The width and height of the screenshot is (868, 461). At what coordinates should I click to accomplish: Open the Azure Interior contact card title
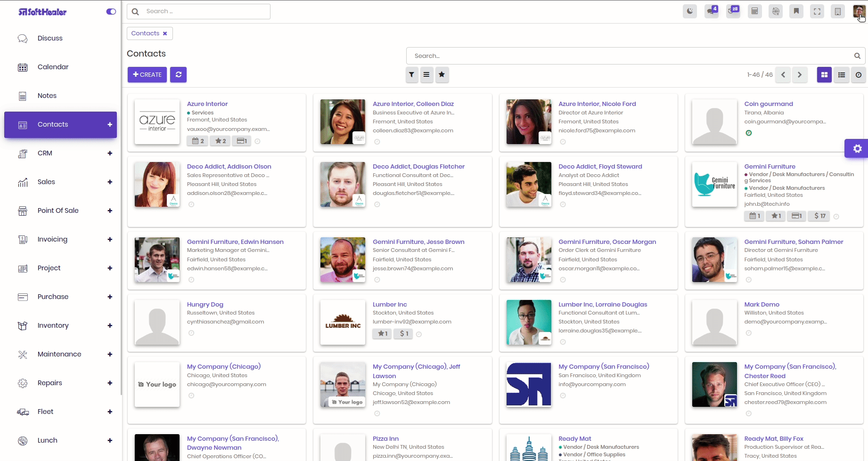click(x=207, y=104)
